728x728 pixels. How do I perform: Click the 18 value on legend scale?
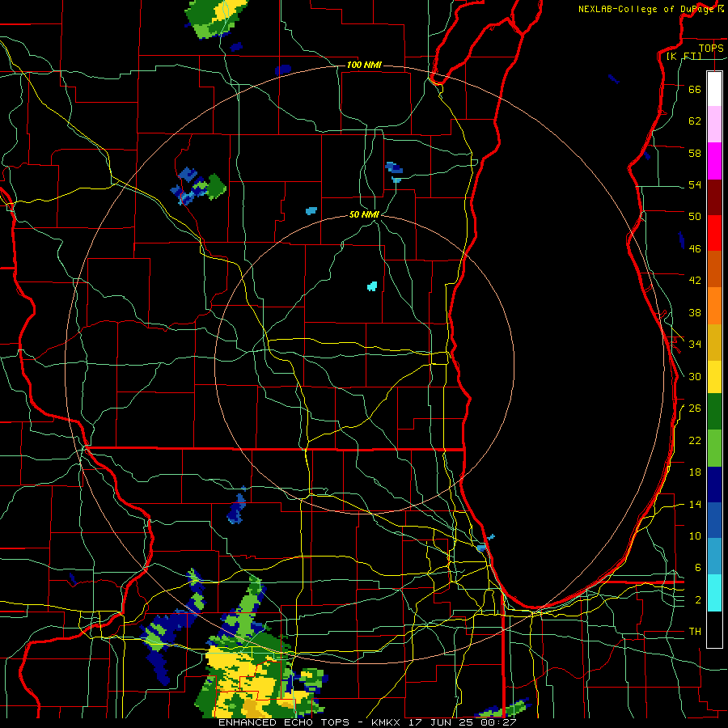click(x=695, y=472)
